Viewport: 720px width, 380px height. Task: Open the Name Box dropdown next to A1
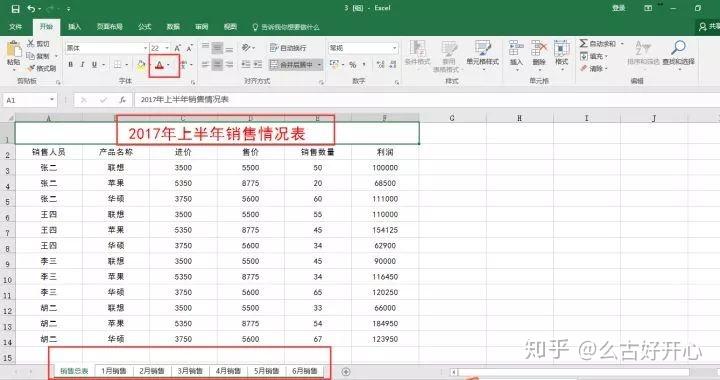click(x=52, y=100)
